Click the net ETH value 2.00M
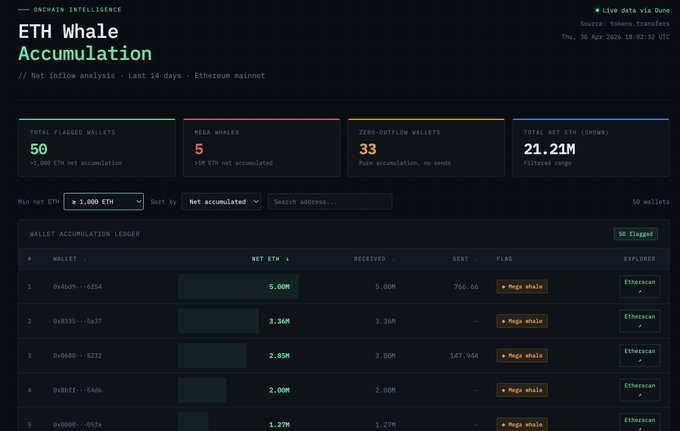The height and width of the screenshot is (431, 680). click(279, 390)
